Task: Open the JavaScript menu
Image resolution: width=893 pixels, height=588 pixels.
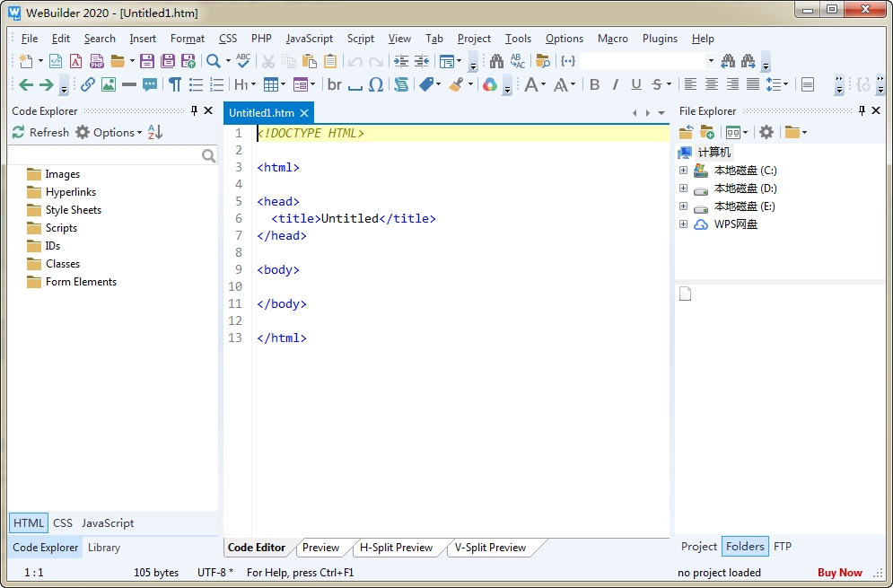Action: click(x=309, y=39)
